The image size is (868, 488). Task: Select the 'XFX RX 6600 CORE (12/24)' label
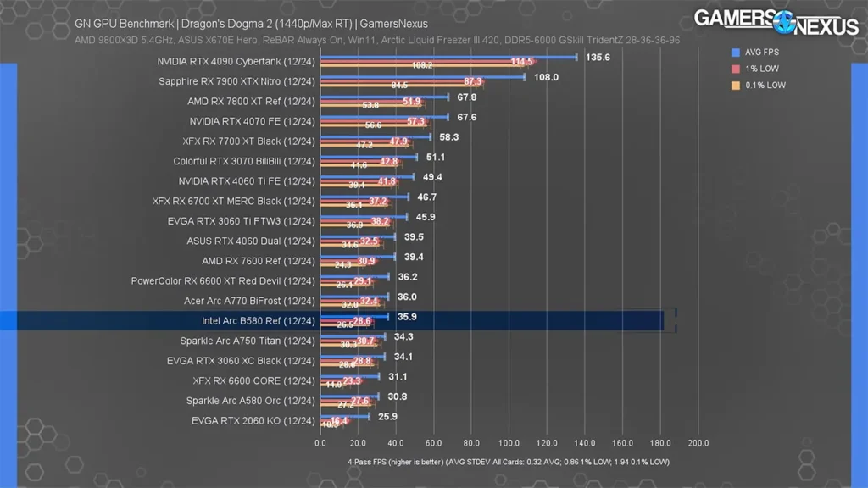pos(254,380)
